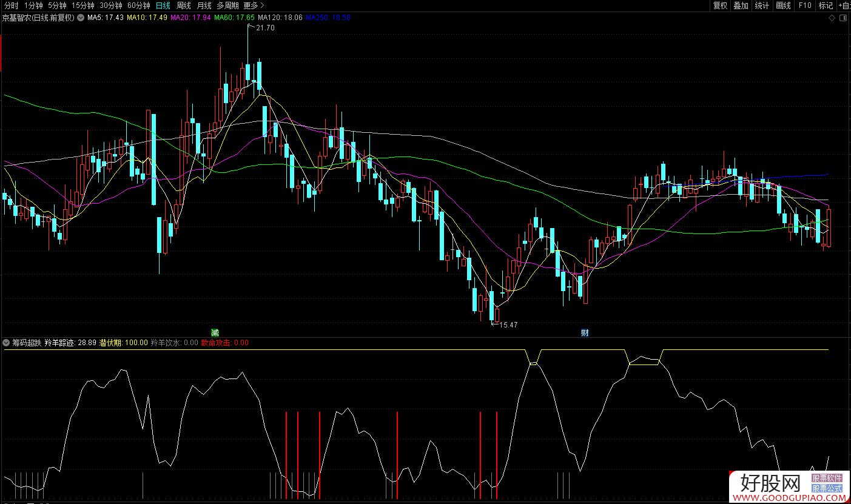The height and width of the screenshot is (504, 851).
Task: Click the 筹码超跌 indicator name
Action: [x=27, y=343]
